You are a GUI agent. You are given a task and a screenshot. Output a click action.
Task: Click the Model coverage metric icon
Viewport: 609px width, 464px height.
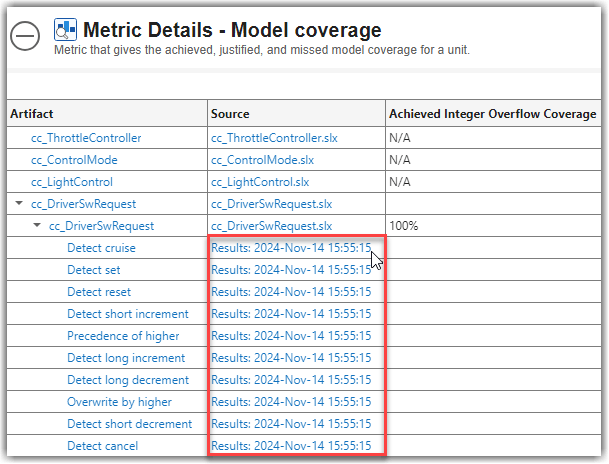coord(66,29)
